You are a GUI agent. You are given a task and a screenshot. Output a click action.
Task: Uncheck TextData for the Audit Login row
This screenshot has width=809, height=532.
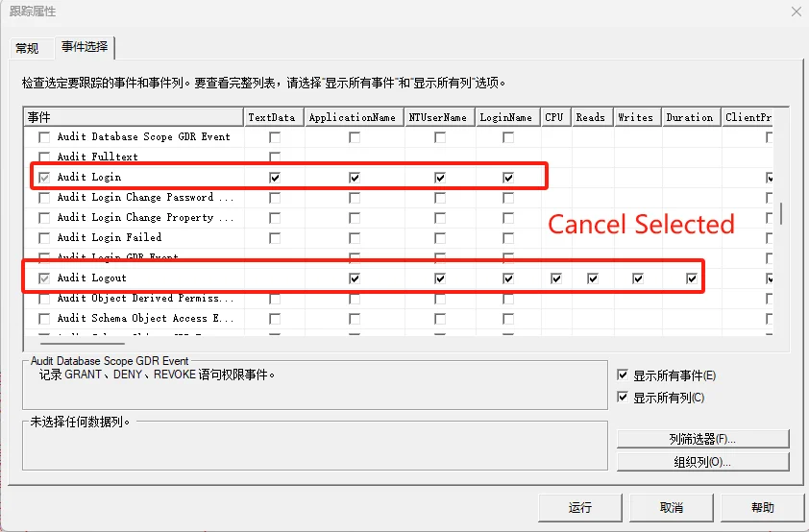tap(275, 178)
